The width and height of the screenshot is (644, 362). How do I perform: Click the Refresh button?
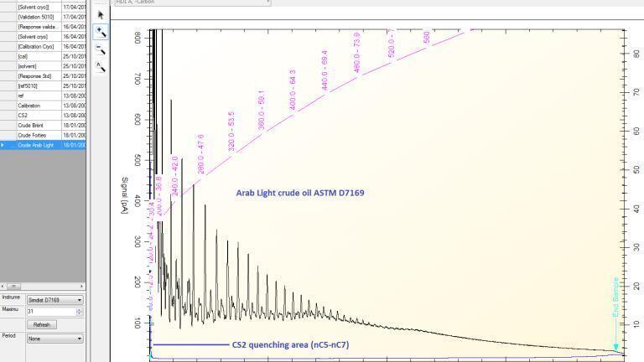[42, 324]
